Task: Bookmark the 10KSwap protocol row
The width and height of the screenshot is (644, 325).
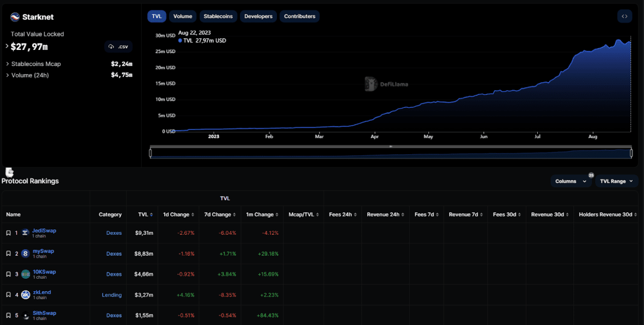Action: [x=8, y=274]
